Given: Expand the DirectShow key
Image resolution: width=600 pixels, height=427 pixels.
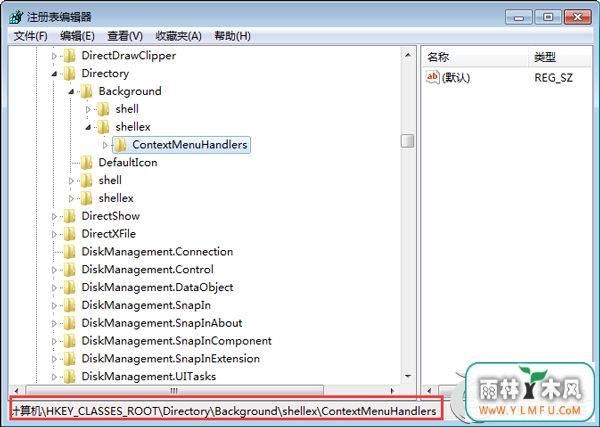Looking at the screenshot, I should pos(54,217).
